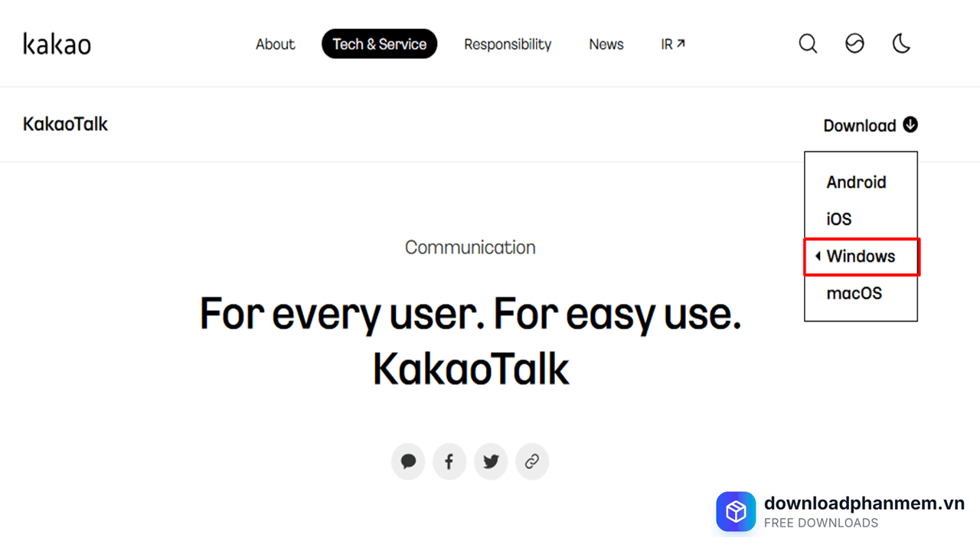Toggle dark mode moon icon
The height and width of the screenshot is (551, 980).
tap(901, 44)
